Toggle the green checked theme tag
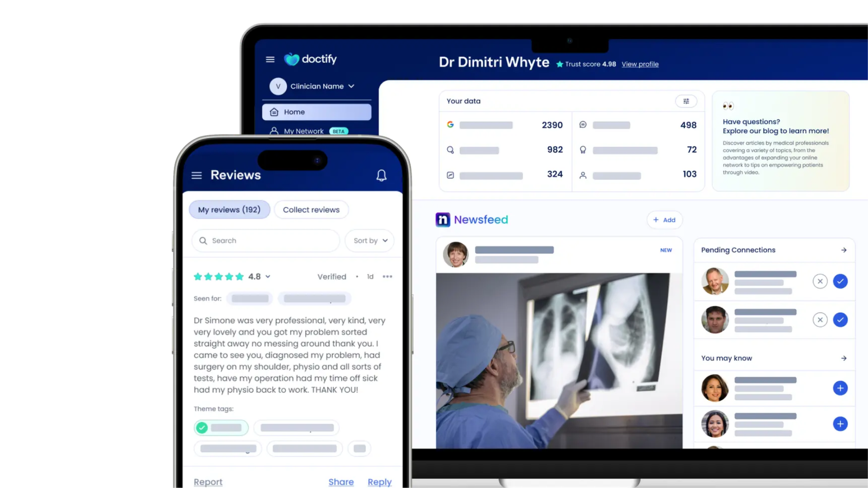The height and width of the screenshot is (488, 868). 221,427
